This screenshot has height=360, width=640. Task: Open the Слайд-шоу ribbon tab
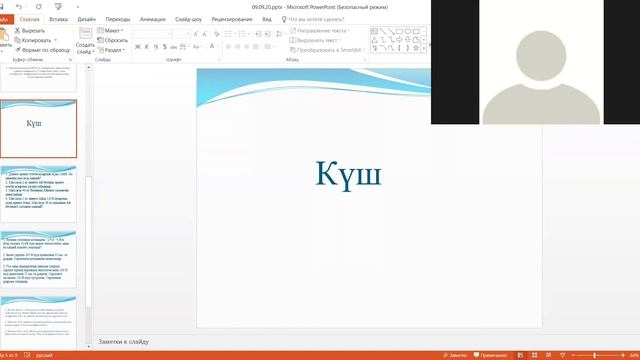(188, 19)
